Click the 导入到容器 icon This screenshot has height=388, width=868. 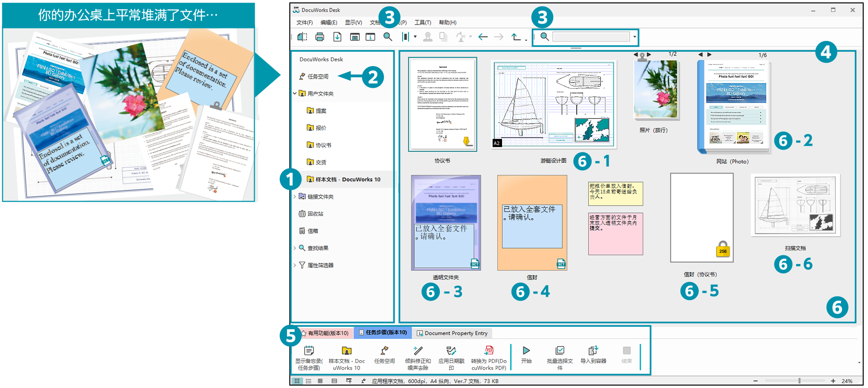[x=593, y=351]
